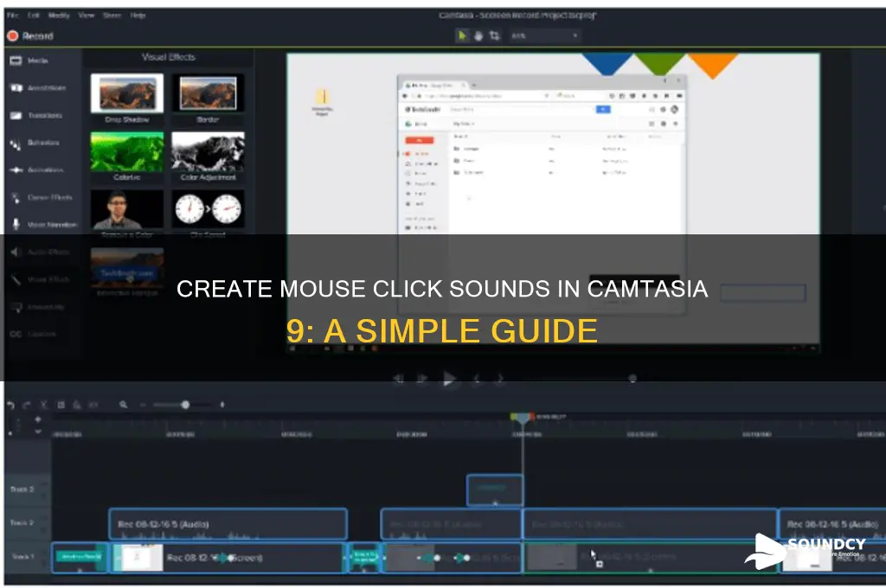Click the red out-point handle of playhead
This screenshot has height=588, width=886.
point(532,417)
